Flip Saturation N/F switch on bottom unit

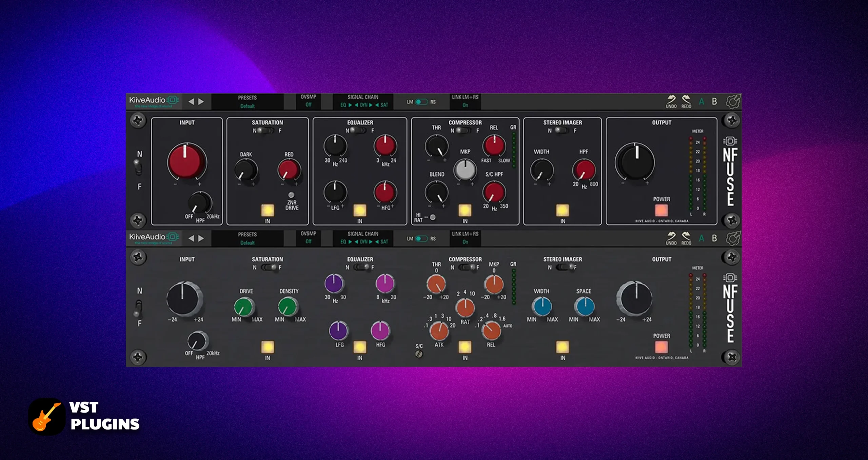(x=269, y=267)
